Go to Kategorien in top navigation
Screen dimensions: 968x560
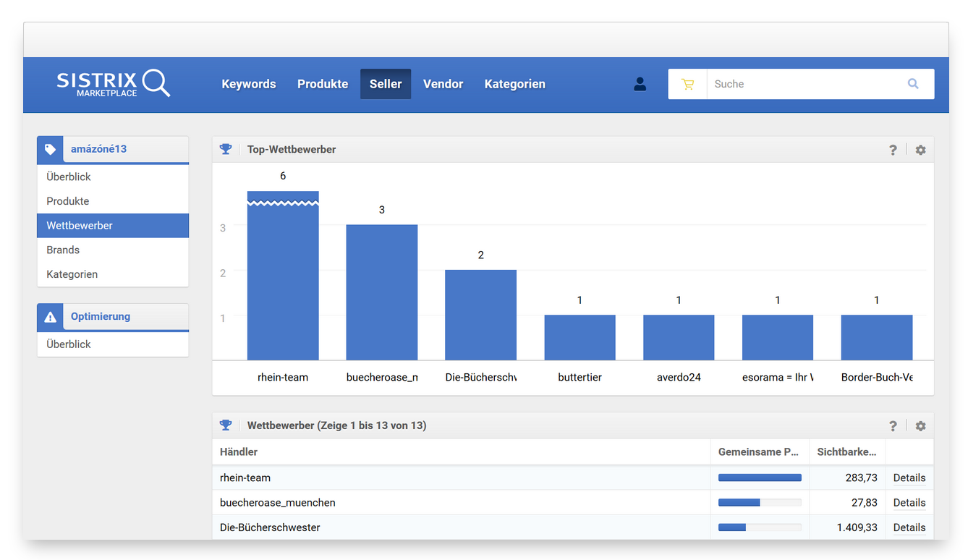(x=514, y=84)
